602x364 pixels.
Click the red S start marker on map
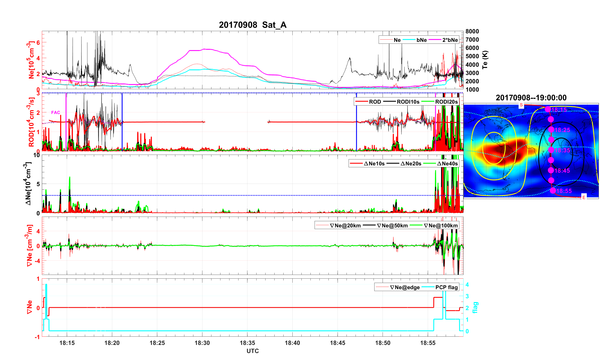521,105
